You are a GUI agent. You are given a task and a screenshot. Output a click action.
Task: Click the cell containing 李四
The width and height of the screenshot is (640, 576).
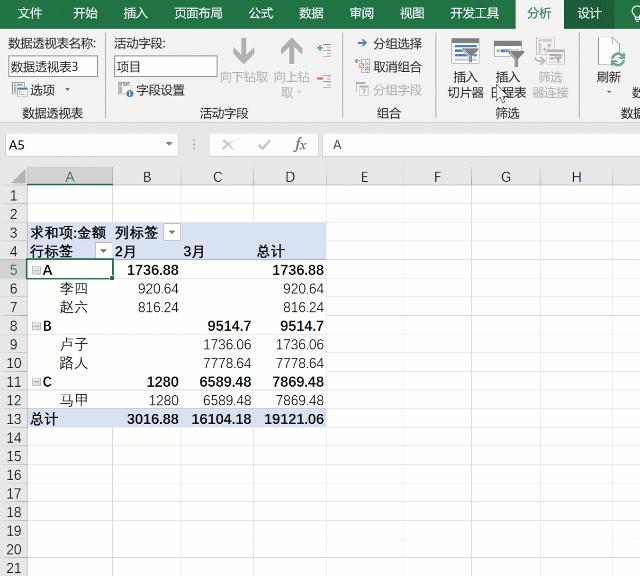[70, 289]
